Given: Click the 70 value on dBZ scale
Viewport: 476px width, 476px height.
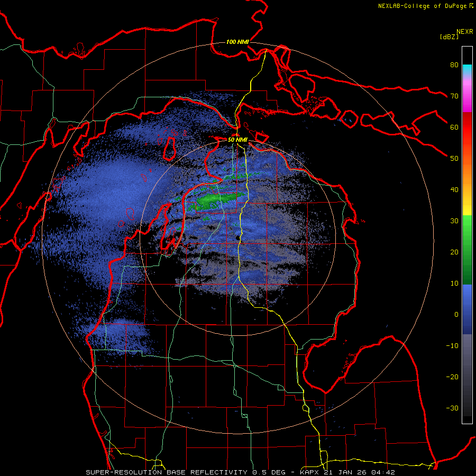Looking at the screenshot, I should pyautogui.click(x=454, y=96).
